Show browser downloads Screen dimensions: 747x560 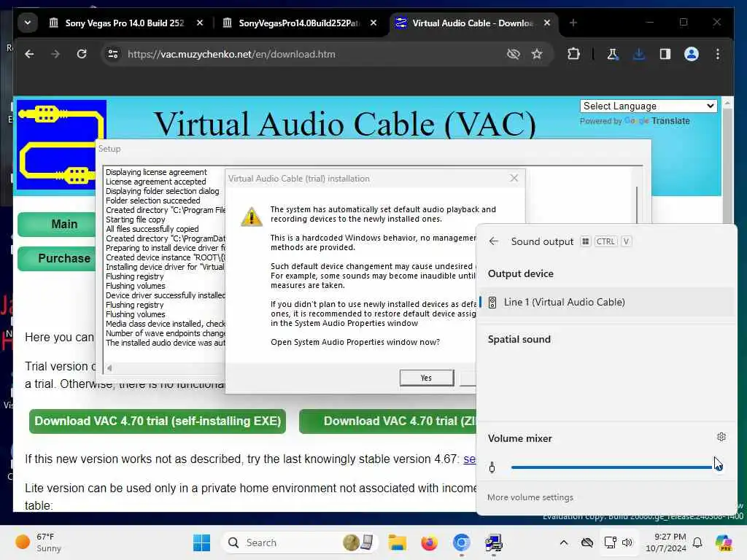[x=639, y=54]
